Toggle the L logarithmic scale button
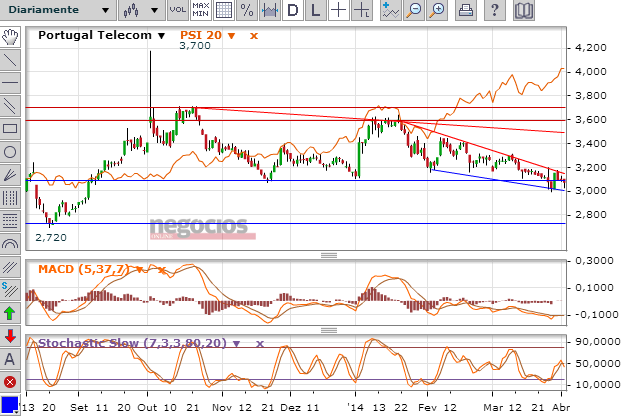625x417 pixels. click(x=316, y=10)
